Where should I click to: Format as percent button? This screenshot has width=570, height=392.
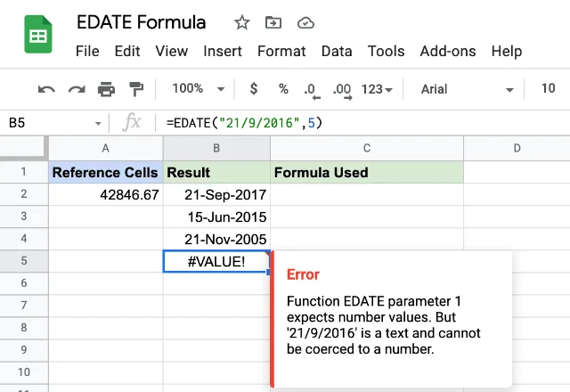(x=283, y=89)
